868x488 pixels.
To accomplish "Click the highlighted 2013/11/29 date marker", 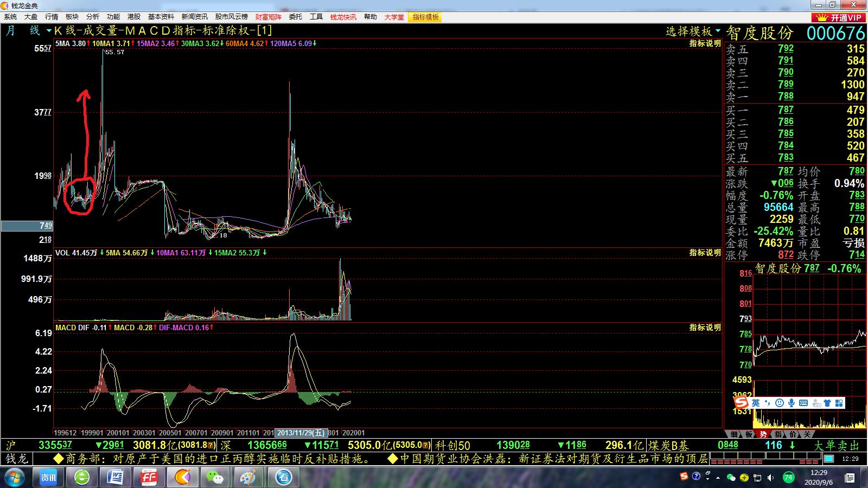I will (x=301, y=433).
